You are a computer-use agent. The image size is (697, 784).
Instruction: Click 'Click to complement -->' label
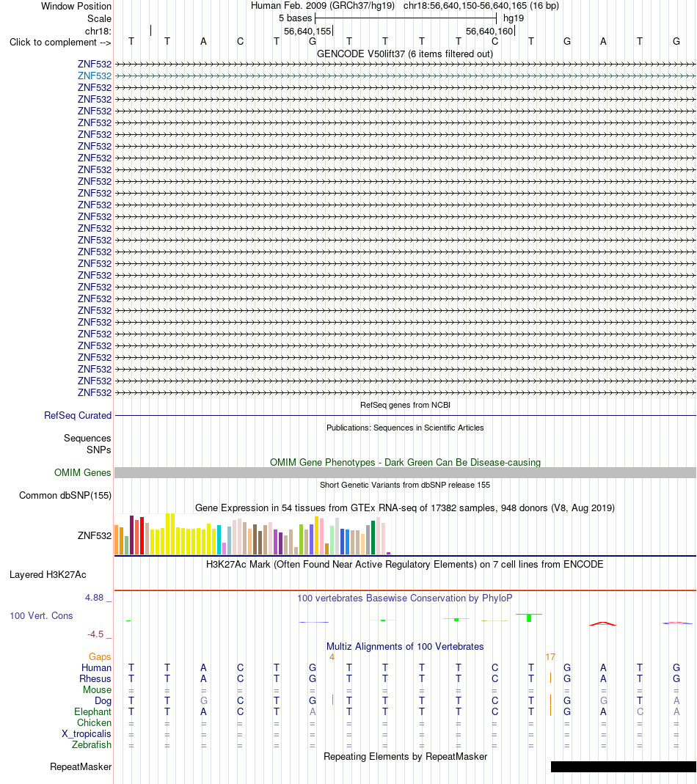coord(60,42)
